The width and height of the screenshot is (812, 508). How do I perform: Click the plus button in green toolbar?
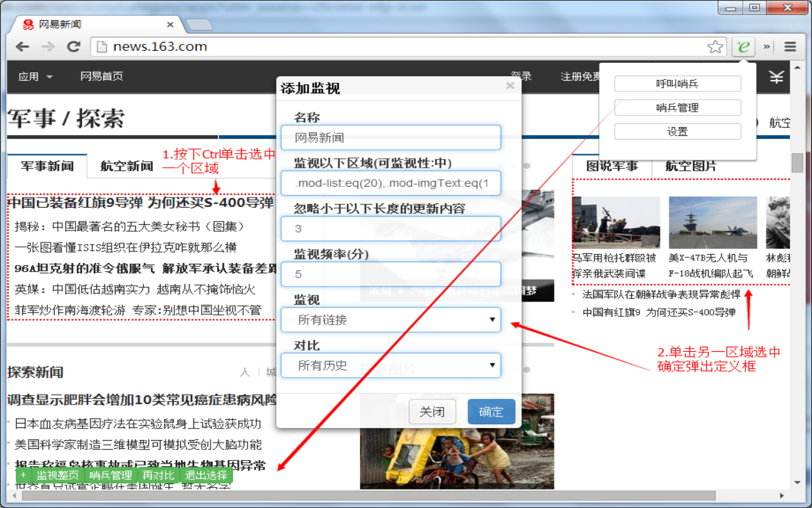23,475
